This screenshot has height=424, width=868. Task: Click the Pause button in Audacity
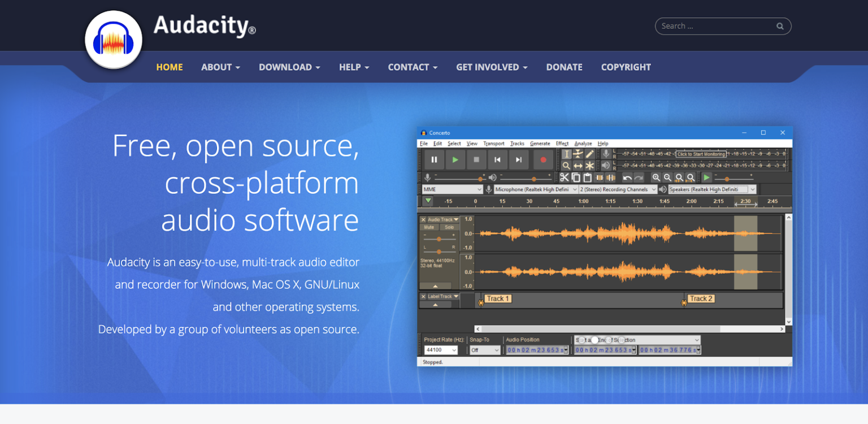pyautogui.click(x=434, y=160)
